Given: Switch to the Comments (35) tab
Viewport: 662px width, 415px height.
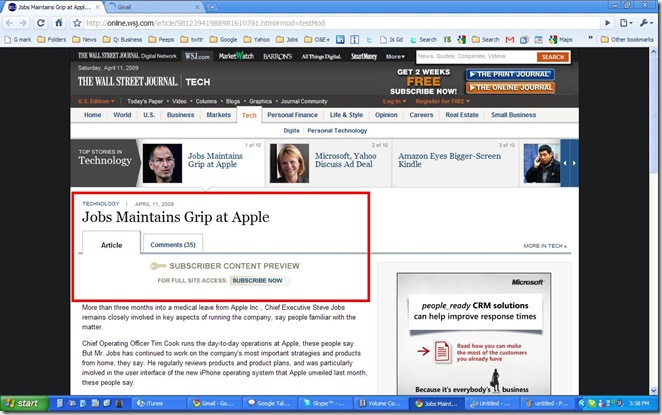Looking at the screenshot, I should point(173,245).
